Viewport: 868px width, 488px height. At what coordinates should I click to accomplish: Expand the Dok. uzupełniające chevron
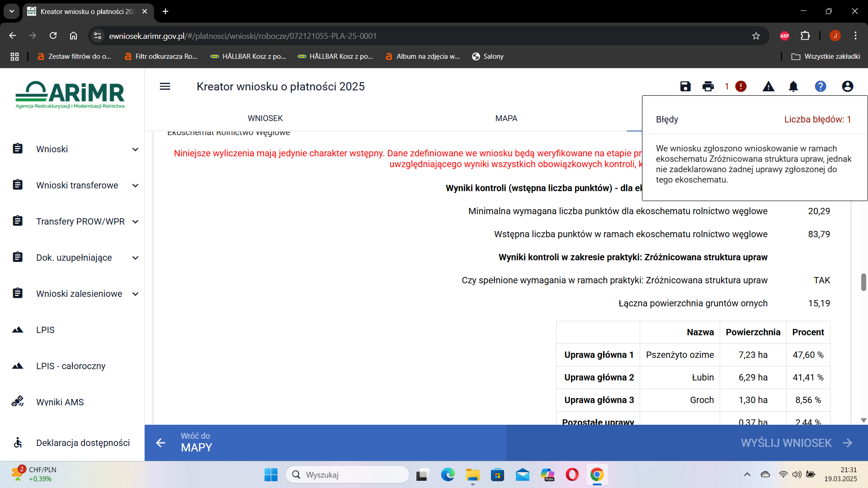pyautogui.click(x=135, y=258)
